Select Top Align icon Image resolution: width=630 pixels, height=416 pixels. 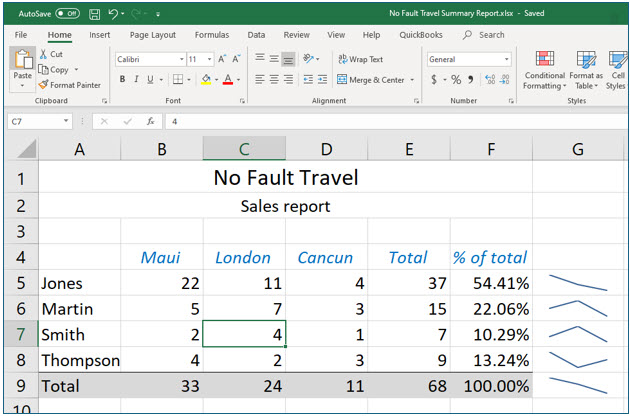tap(260, 59)
